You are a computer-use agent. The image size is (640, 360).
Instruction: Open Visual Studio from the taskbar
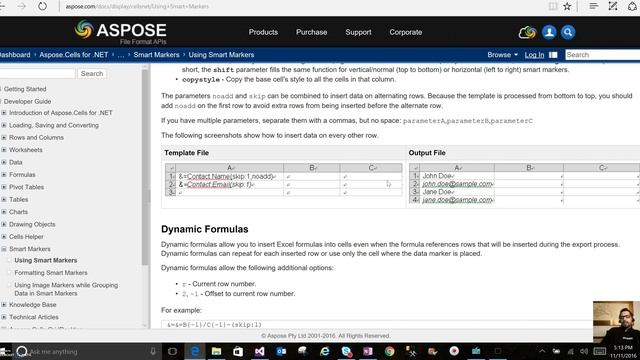[x=260, y=351]
